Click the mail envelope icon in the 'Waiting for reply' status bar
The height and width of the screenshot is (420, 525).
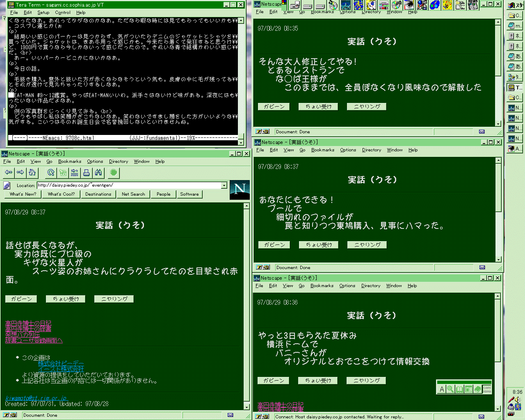[x=482, y=416]
